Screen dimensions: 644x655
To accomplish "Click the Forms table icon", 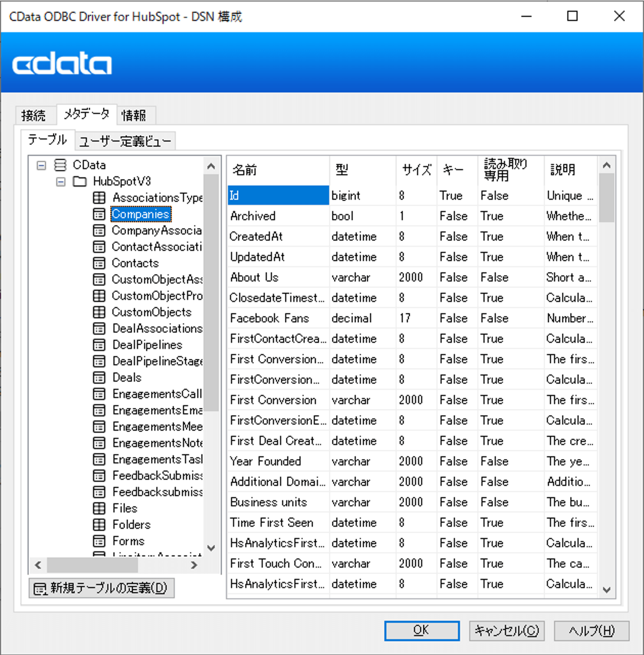I will (x=99, y=541).
